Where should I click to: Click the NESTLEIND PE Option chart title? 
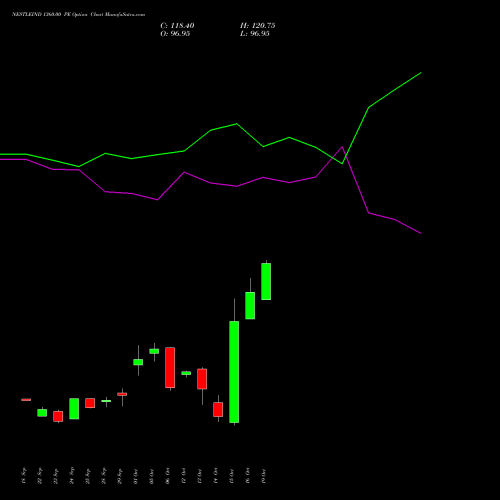pyautogui.click(x=79, y=15)
